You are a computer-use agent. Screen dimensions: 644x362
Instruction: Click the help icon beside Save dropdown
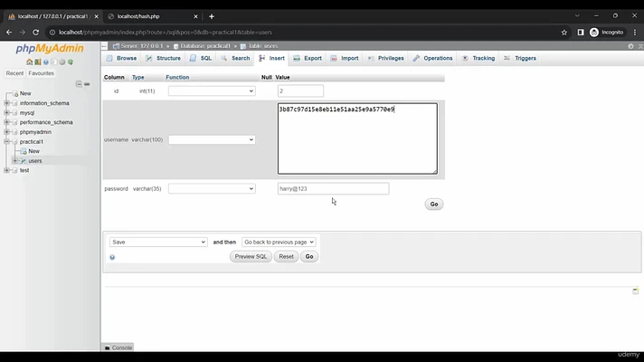112,257
